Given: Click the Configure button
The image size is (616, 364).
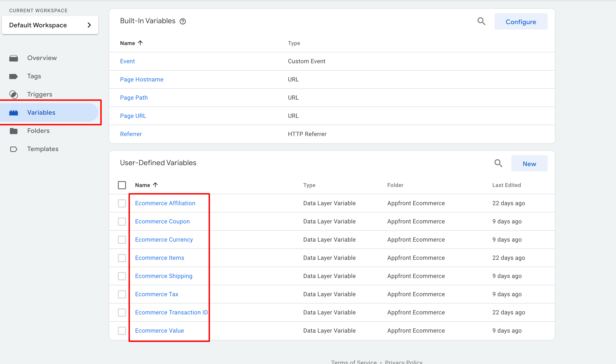Looking at the screenshot, I should pyautogui.click(x=521, y=22).
